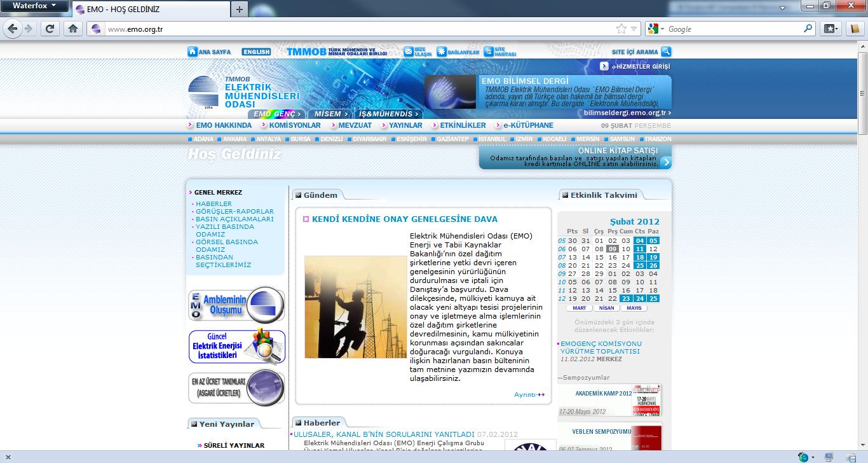Select TRABZON branch link
Image resolution: width=868 pixels, height=463 pixels.
(x=657, y=139)
